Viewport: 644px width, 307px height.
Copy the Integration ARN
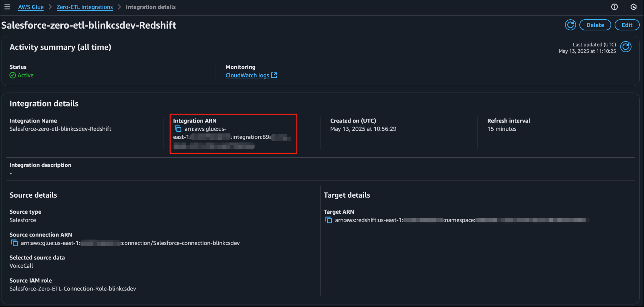[178, 129]
